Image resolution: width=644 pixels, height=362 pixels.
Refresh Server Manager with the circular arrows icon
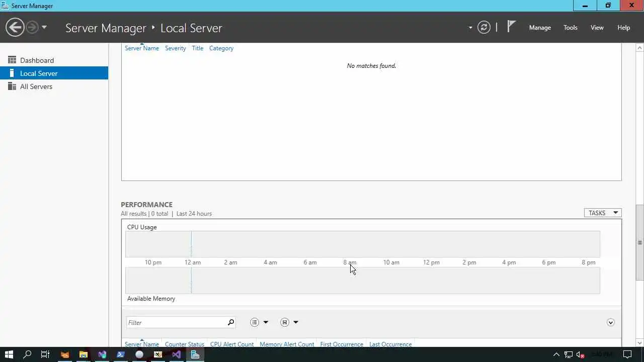484,27
